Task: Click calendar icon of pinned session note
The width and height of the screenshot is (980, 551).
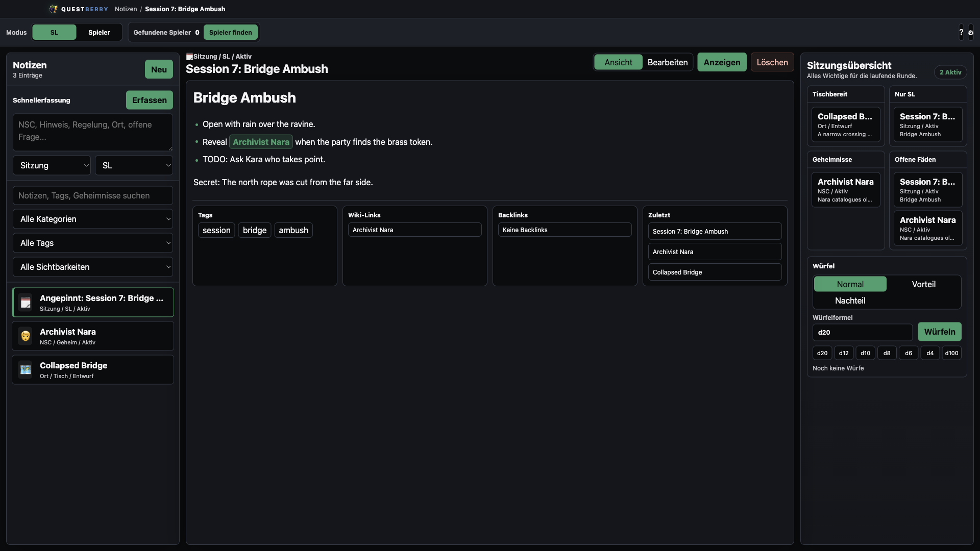Action: coord(26,303)
